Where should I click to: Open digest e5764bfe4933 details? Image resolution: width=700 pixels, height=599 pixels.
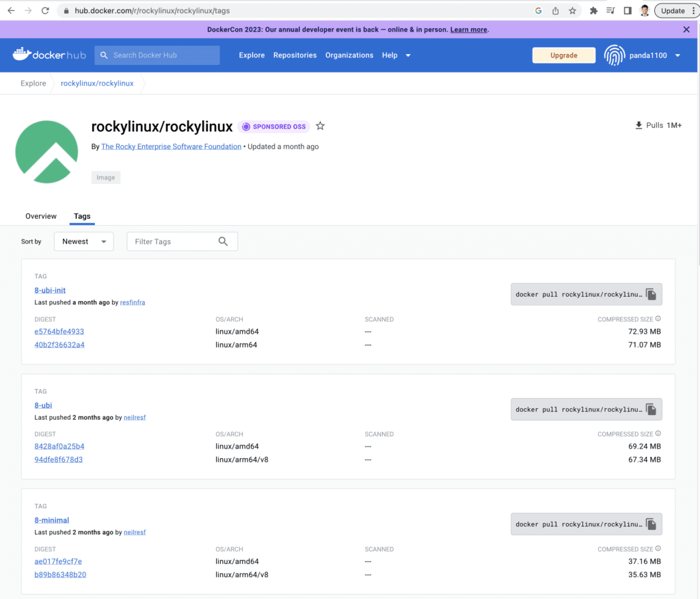coord(59,332)
